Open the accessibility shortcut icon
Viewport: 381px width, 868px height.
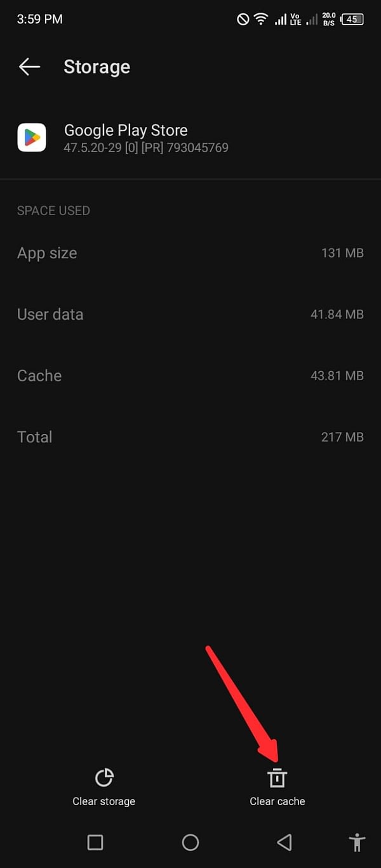coord(356,843)
